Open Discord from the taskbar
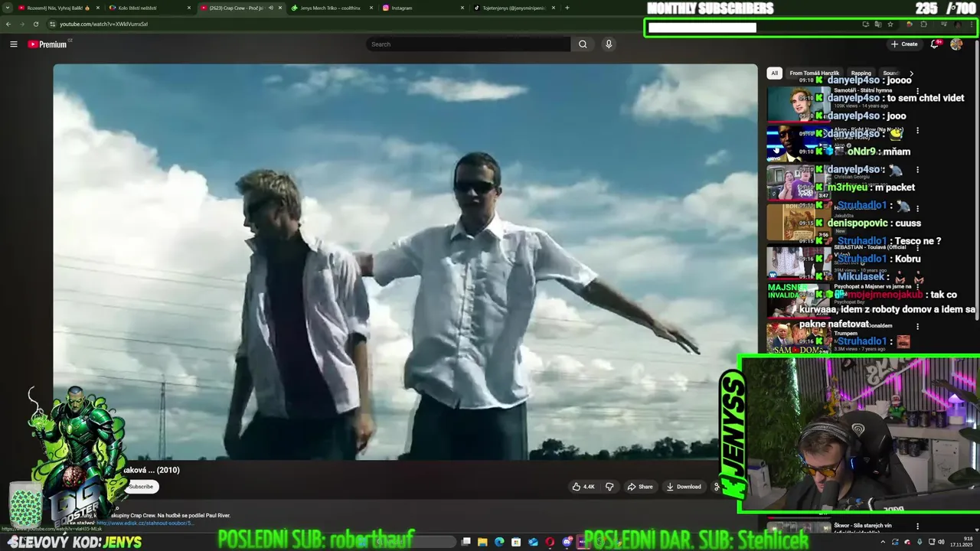 [x=567, y=542]
